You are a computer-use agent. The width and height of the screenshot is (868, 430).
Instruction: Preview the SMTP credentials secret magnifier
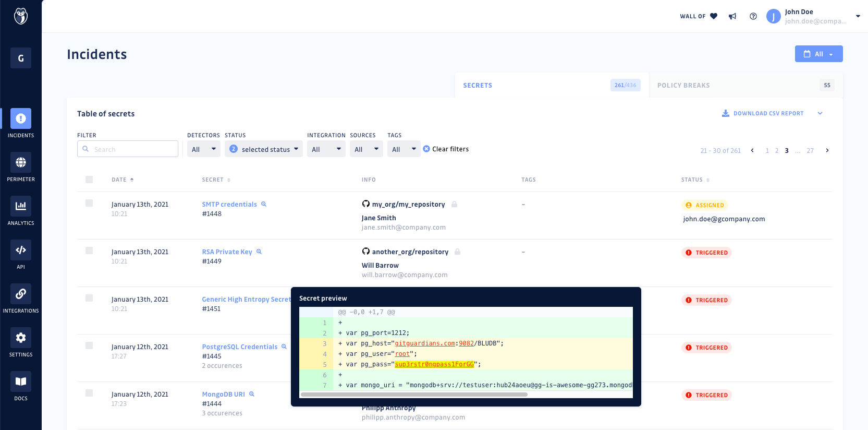pos(264,204)
